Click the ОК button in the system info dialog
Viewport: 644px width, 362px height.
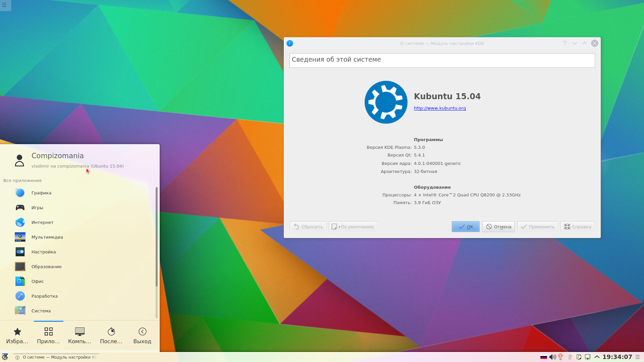click(465, 226)
